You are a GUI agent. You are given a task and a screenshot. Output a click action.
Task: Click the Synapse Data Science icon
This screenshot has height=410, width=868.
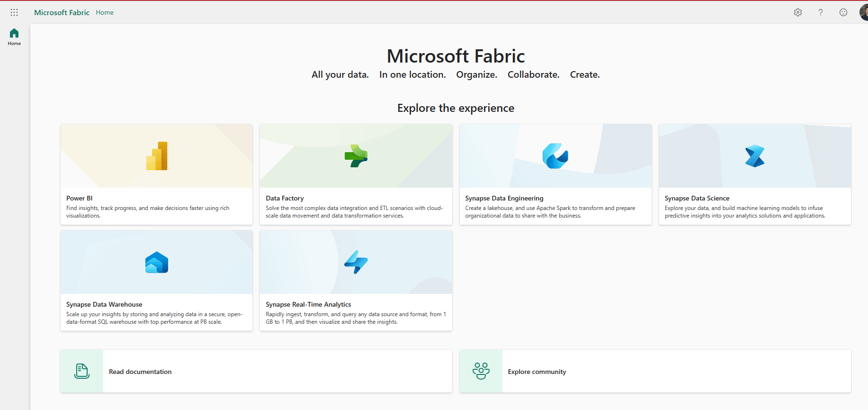pos(755,156)
